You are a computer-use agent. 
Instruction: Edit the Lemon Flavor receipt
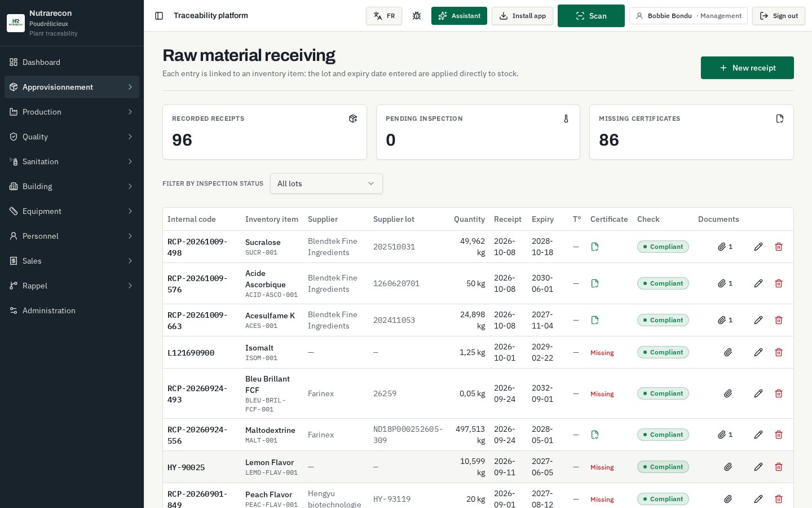(758, 467)
